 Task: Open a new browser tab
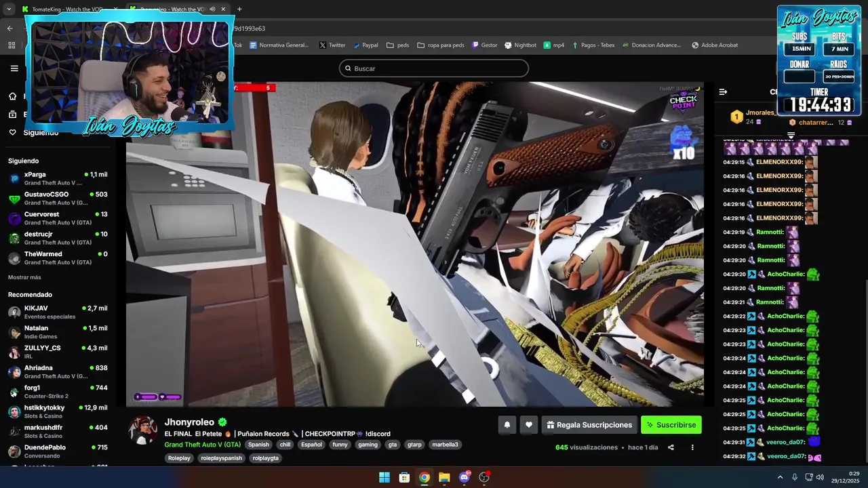[239, 9]
